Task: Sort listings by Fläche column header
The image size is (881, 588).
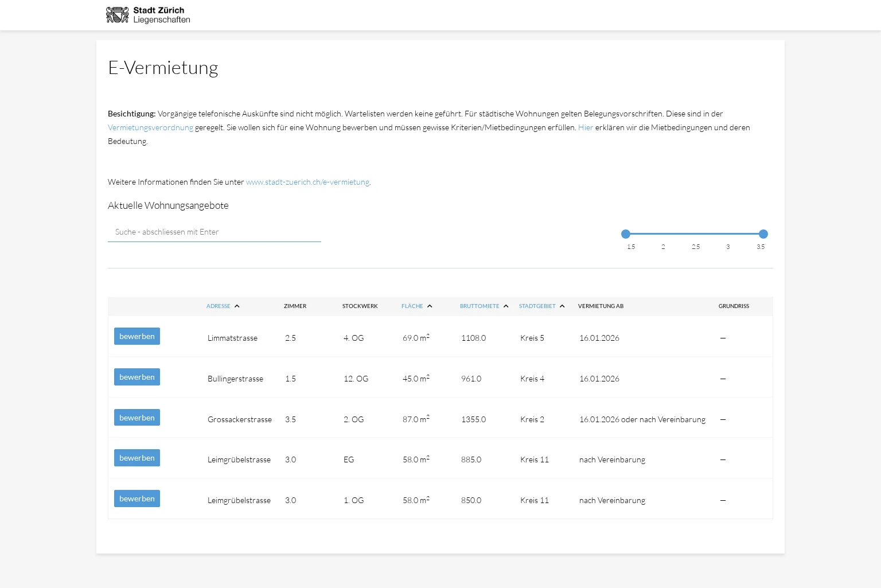Action: pyautogui.click(x=412, y=306)
